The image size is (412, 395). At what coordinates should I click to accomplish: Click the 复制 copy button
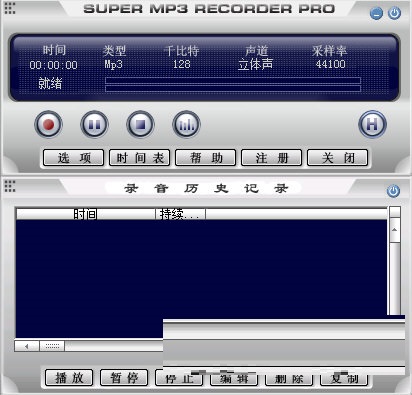(x=344, y=379)
